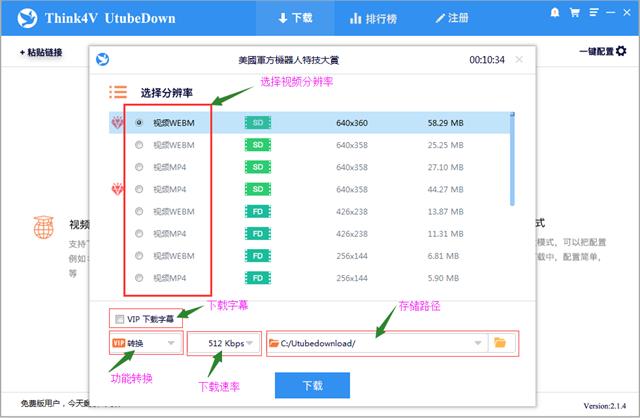Screen dimensions: 640x418
Task: Click the resolution list scrollbar
Action: (512, 159)
